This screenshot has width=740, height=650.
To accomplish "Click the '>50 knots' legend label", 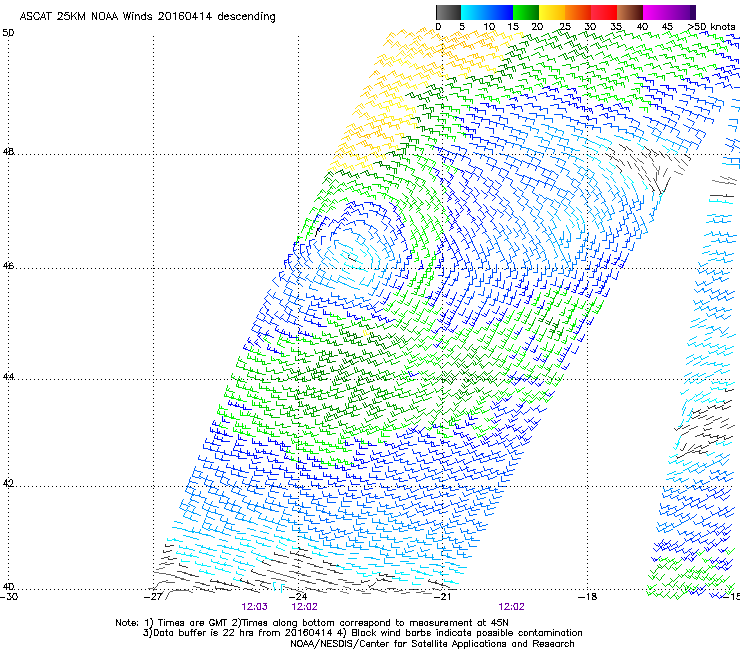I will click(711, 27).
